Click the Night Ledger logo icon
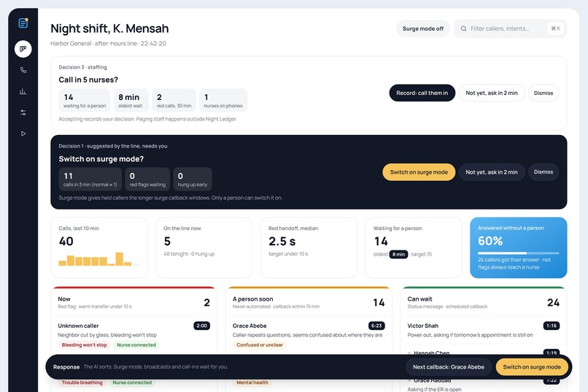The image size is (588, 392). coord(23,23)
